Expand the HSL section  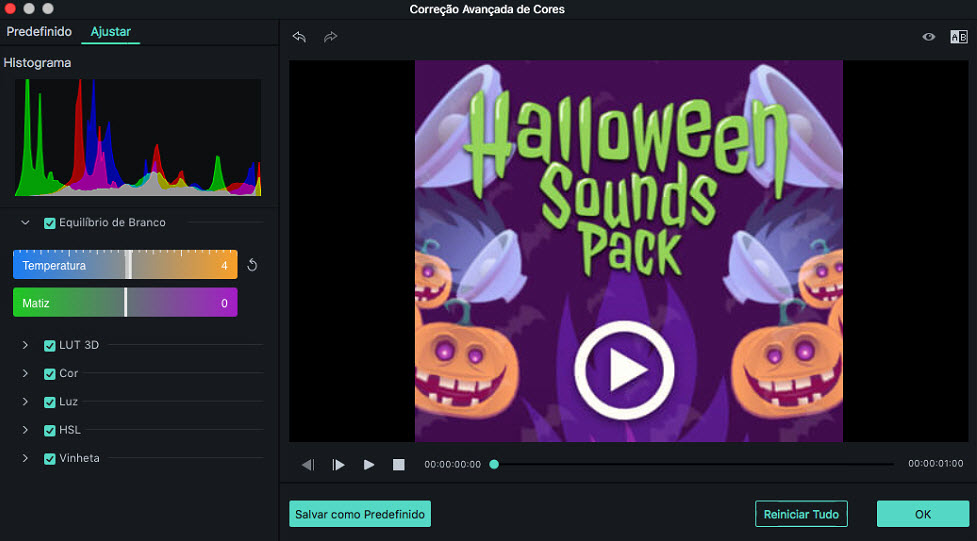click(25, 429)
